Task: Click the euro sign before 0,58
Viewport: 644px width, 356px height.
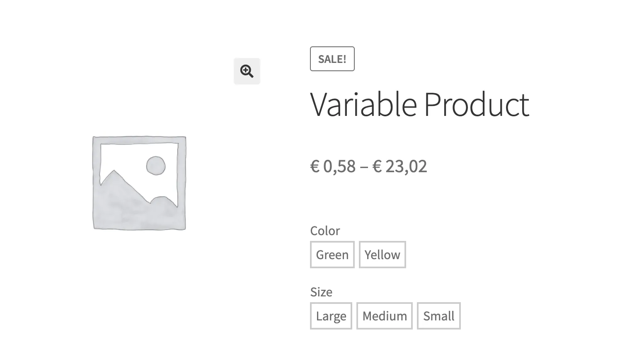Action: 315,166
